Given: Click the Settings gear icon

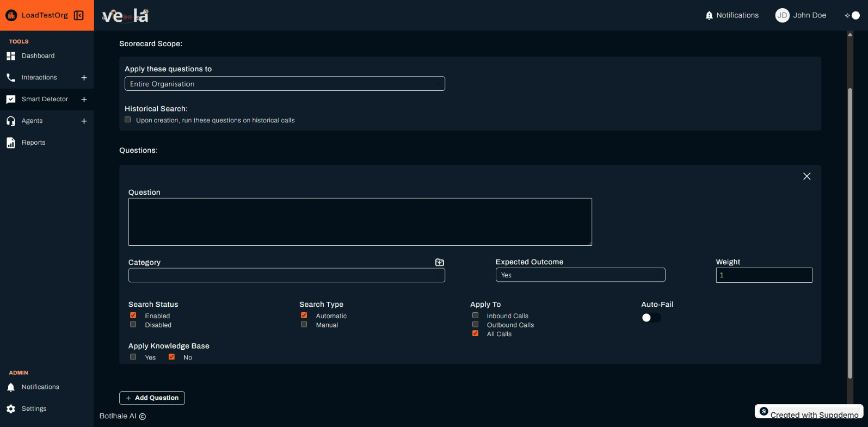Looking at the screenshot, I should click(x=11, y=409).
